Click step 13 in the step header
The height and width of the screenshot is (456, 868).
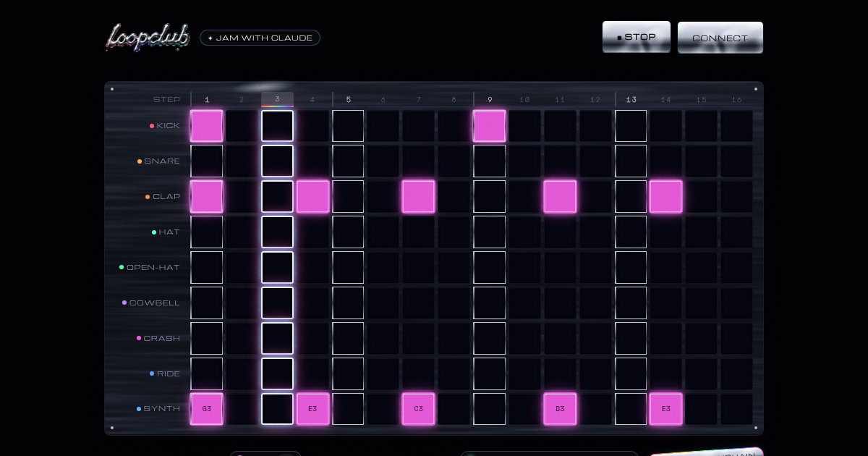click(x=631, y=100)
